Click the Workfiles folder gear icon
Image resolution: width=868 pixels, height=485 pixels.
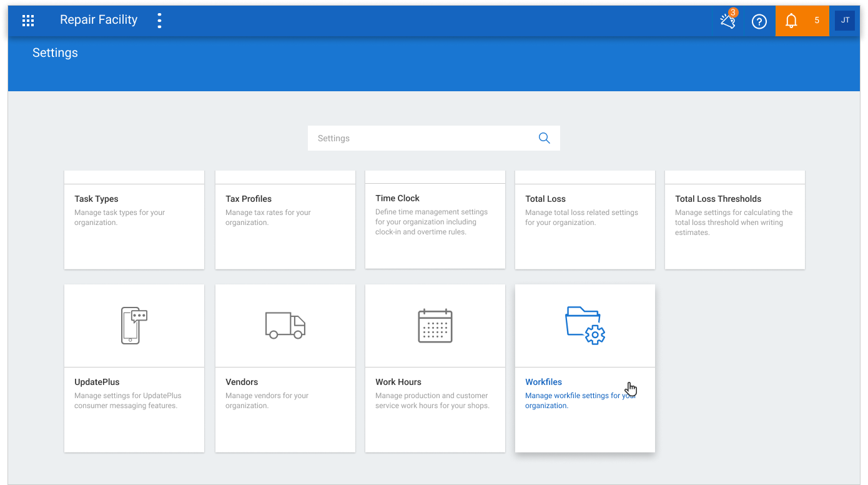point(585,325)
